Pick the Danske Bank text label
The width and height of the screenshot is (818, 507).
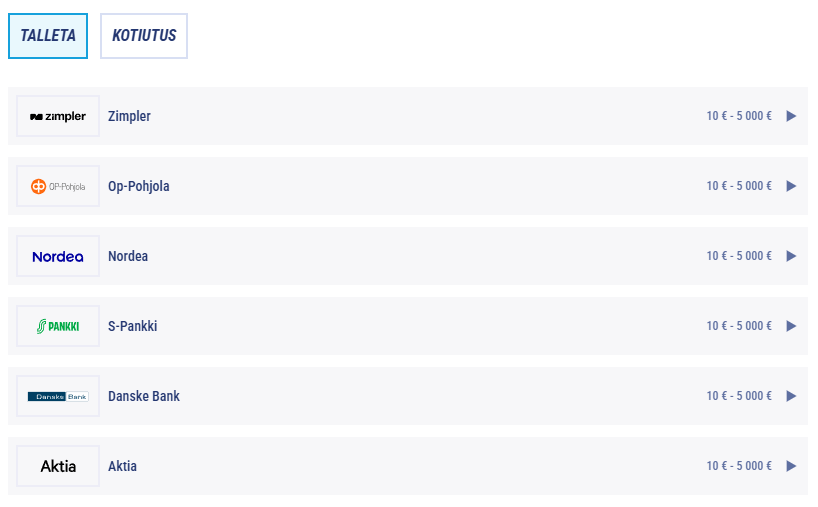pyautogui.click(x=144, y=396)
